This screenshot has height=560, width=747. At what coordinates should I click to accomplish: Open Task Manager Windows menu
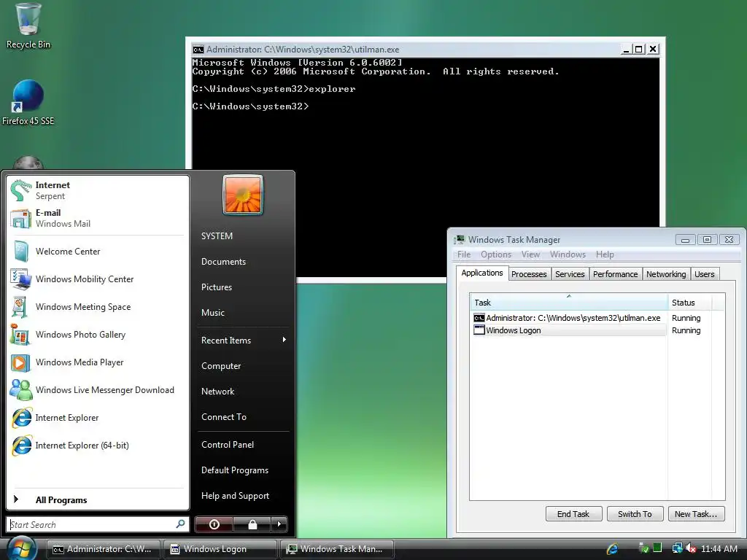(568, 254)
